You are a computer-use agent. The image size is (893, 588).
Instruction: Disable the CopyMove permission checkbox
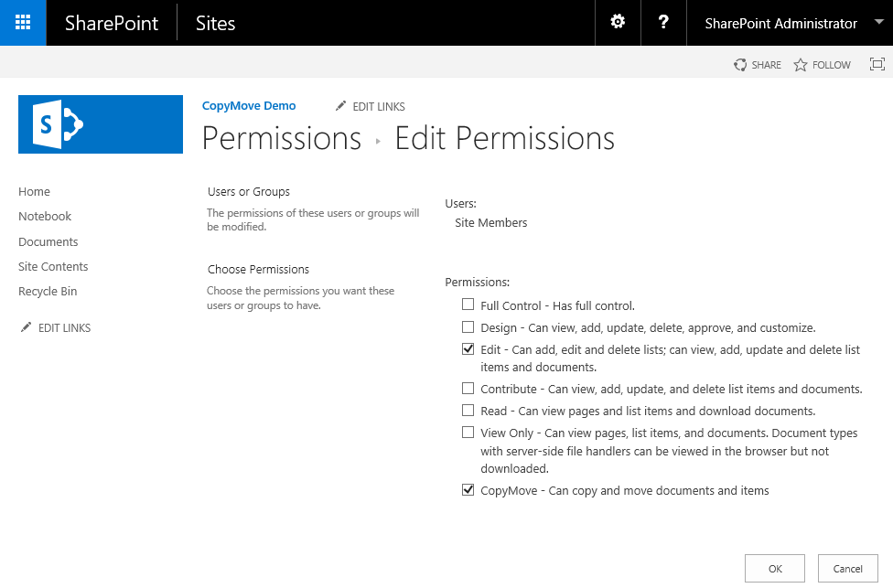pyautogui.click(x=468, y=490)
